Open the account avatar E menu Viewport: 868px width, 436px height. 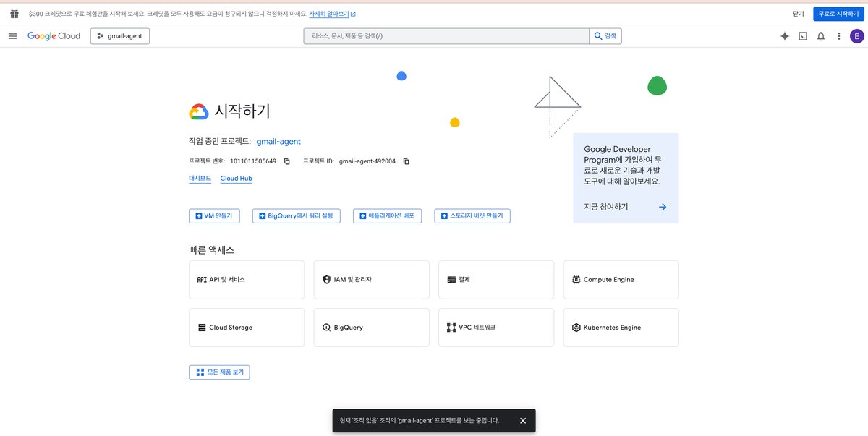pyautogui.click(x=856, y=35)
